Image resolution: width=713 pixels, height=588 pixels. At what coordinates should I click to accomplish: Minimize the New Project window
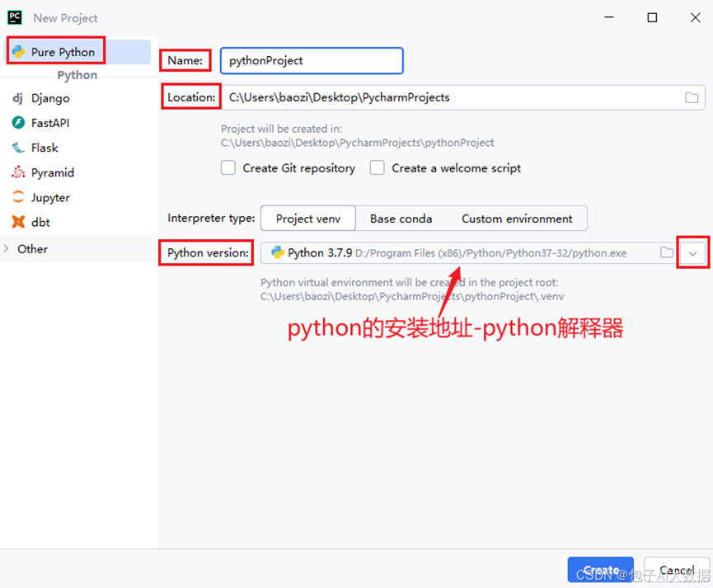[x=609, y=18]
